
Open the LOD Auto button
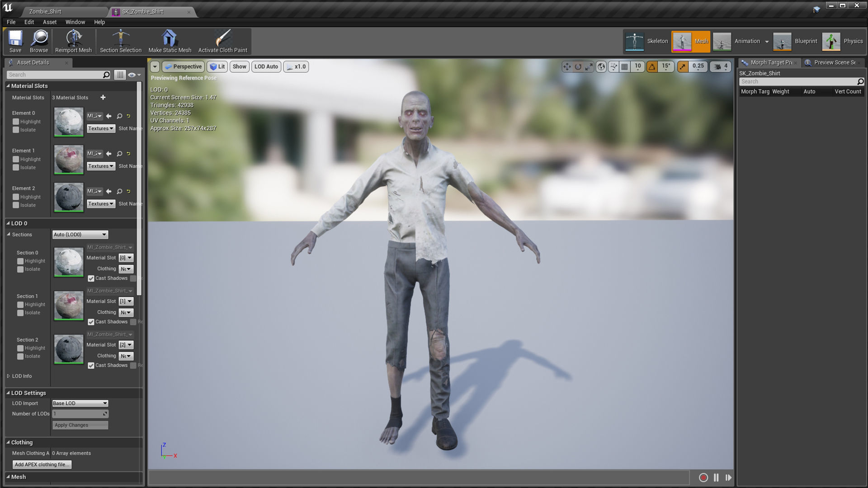click(266, 67)
